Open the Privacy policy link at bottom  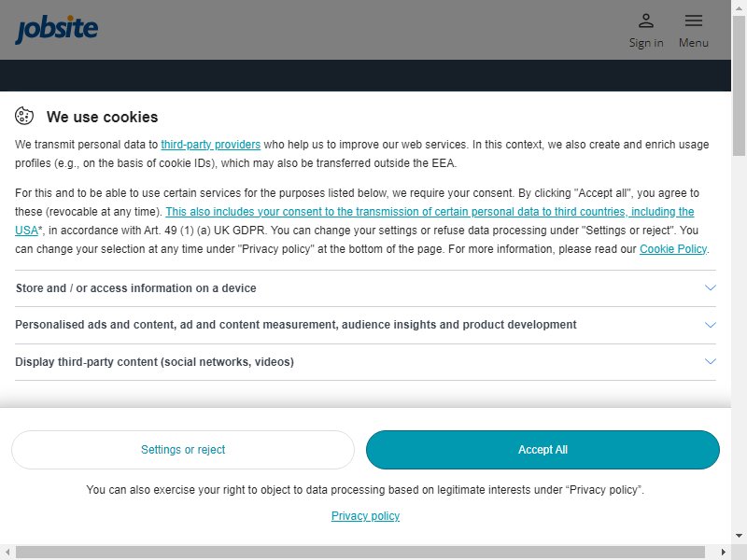[x=365, y=516]
